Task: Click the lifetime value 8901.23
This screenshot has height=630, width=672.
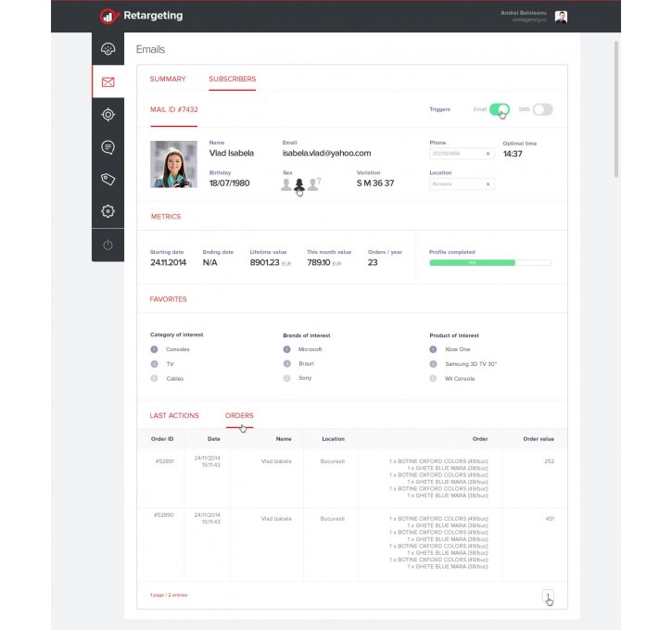Action: click(x=264, y=262)
